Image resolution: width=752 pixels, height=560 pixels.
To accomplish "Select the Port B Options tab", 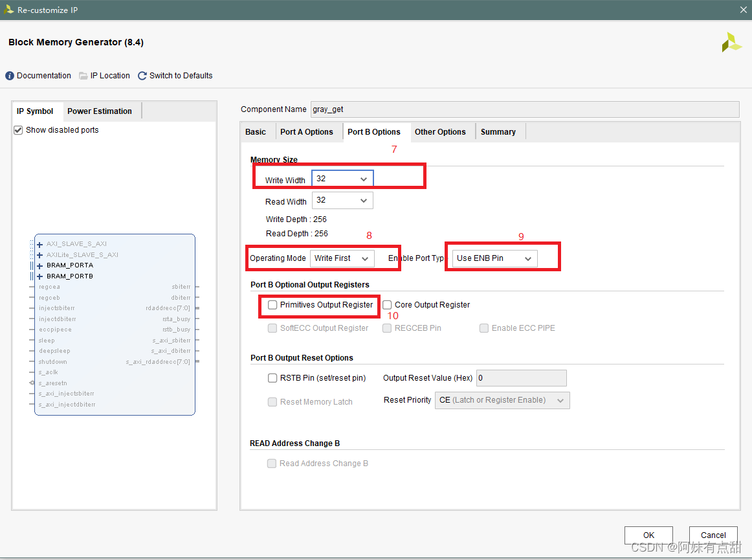I will click(373, 132).
